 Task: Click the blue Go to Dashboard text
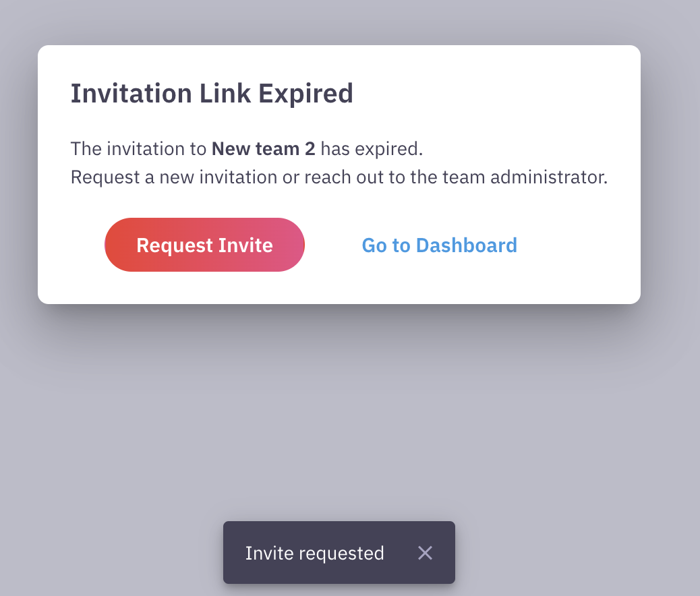pos(439,245)
